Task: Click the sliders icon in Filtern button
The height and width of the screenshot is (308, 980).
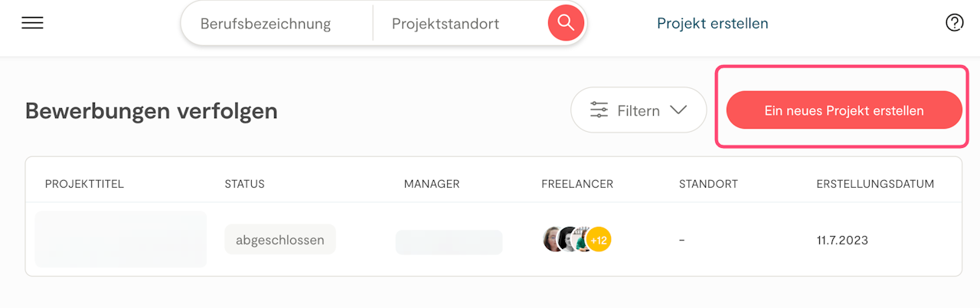Action: tap(599, 110)
